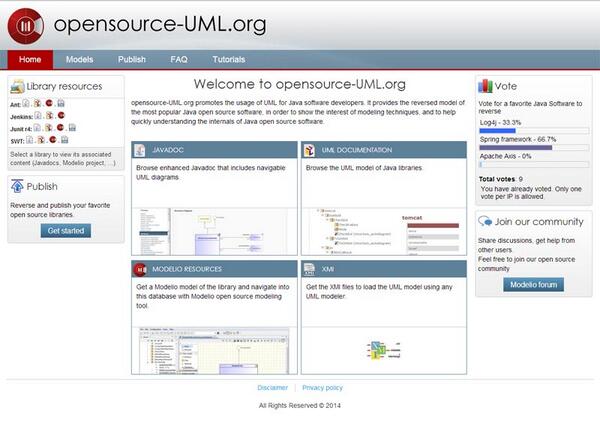600x435 pixels.
Task: Click the 'Jenkins:' library label
Action: (21, 117)
